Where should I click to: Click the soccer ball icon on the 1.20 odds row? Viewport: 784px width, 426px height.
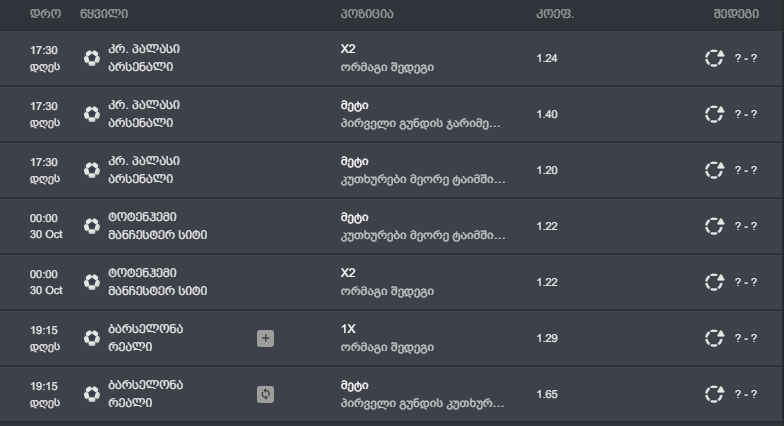(x=92, y=170)
